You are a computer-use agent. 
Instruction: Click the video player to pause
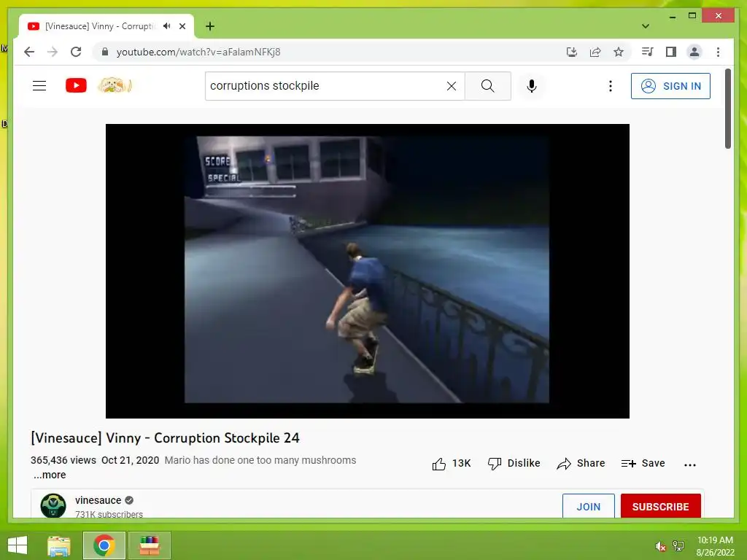tap(368, 271)
